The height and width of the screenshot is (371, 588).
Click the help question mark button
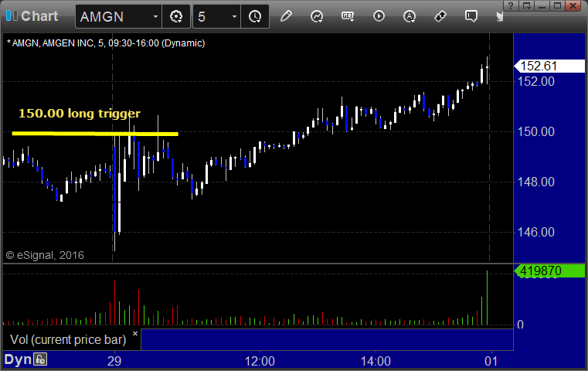point(510,5)
